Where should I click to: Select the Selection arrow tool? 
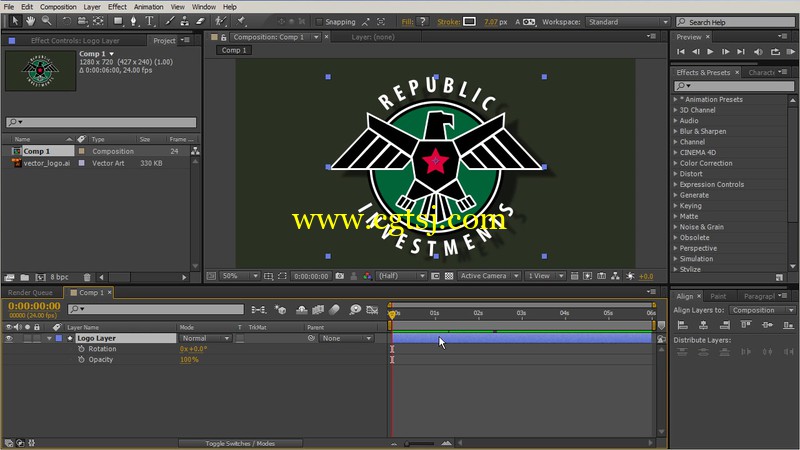coord(15,21)
